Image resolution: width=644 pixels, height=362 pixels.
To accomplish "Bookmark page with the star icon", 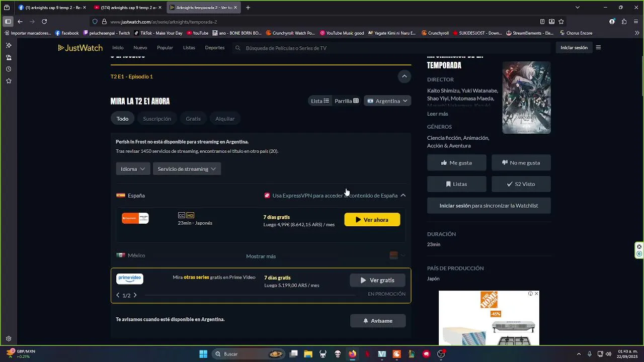I will pyautogui.click(x=561, y=22).
